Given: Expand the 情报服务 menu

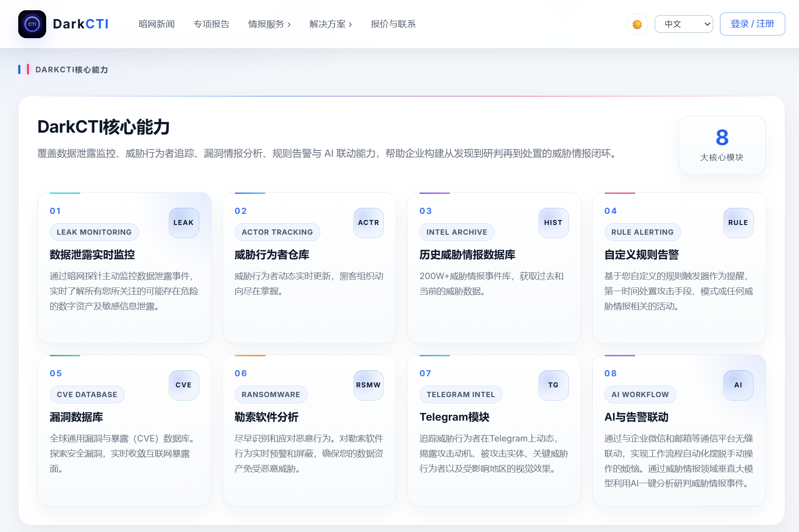Looking at the screenshot, I should coord(269,24).
